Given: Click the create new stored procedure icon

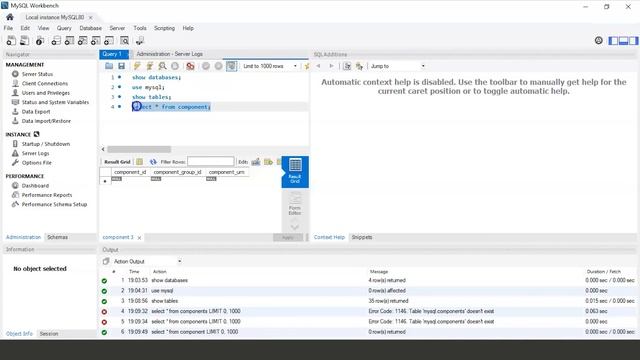Looking at the screenshot, I should coord(96,40).
